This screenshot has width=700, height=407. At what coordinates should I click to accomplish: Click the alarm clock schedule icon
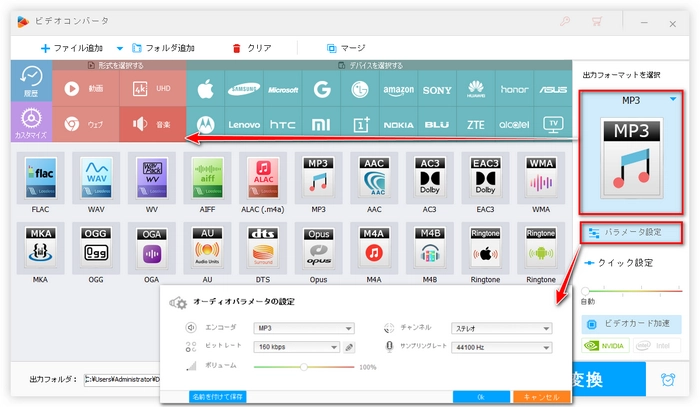click(668, 379)
